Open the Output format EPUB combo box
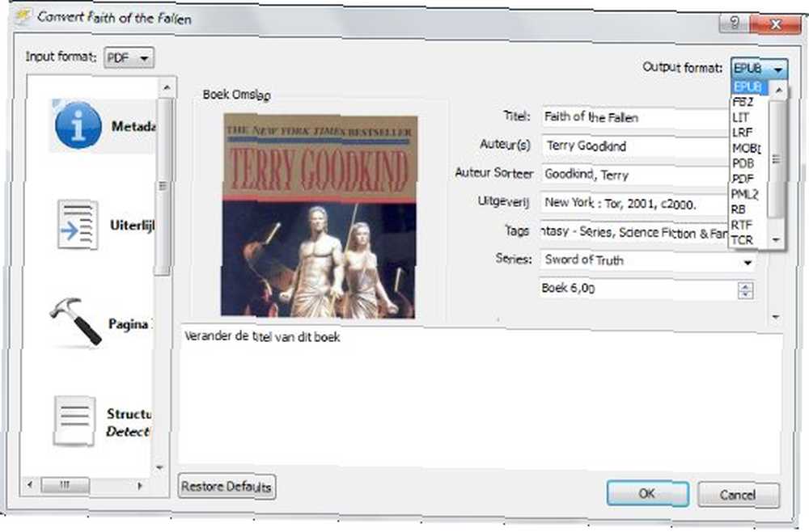Image resolution: width=809 pixels, height=532 pixels. click(759, 68)
